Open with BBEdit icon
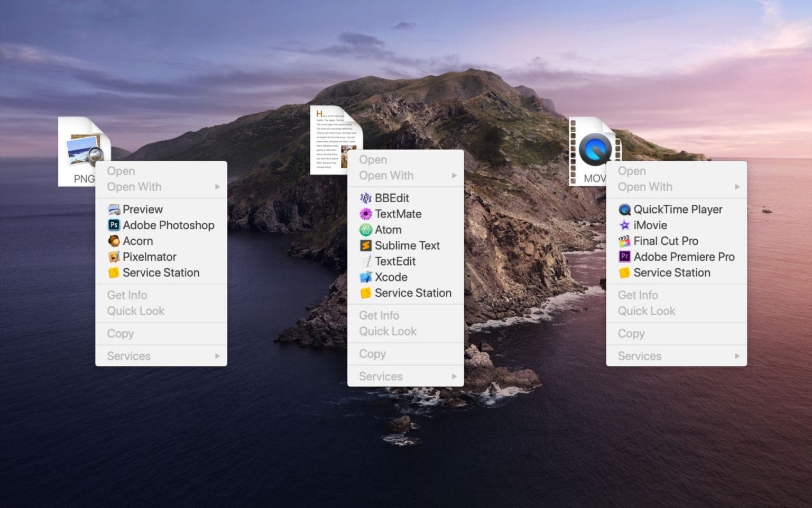 pyautogui.click(x=365, y=198)
